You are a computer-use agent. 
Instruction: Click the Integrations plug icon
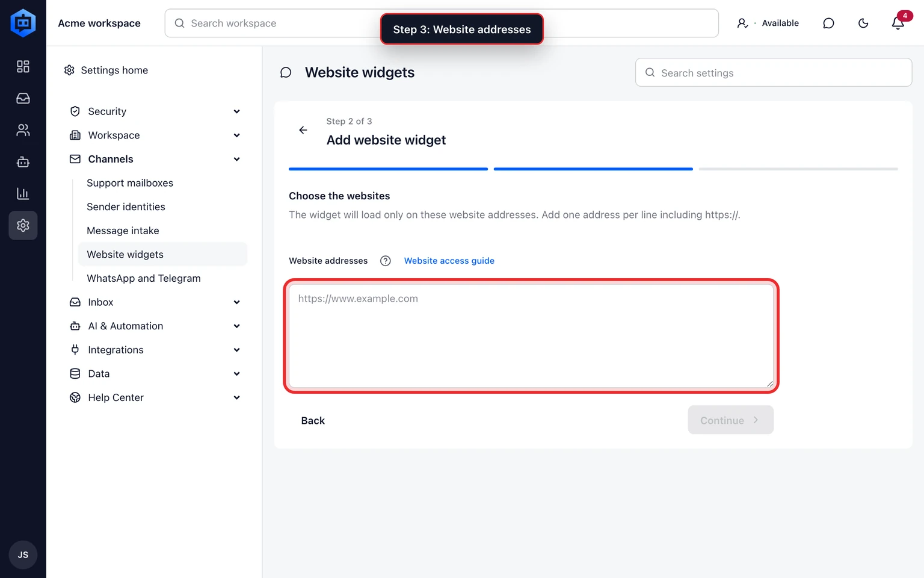click(x=75, y=350)
